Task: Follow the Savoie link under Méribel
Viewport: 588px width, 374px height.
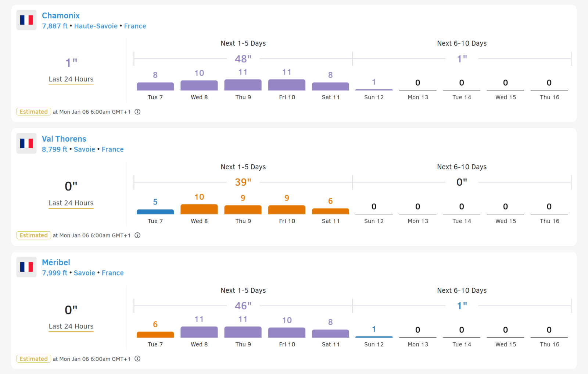Action: click(x=85, y=273)
